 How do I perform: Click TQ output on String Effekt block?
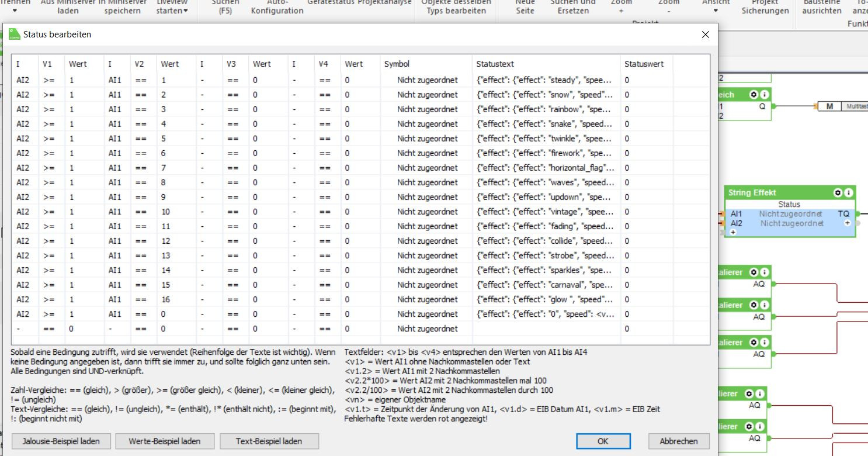click(843, 214)
